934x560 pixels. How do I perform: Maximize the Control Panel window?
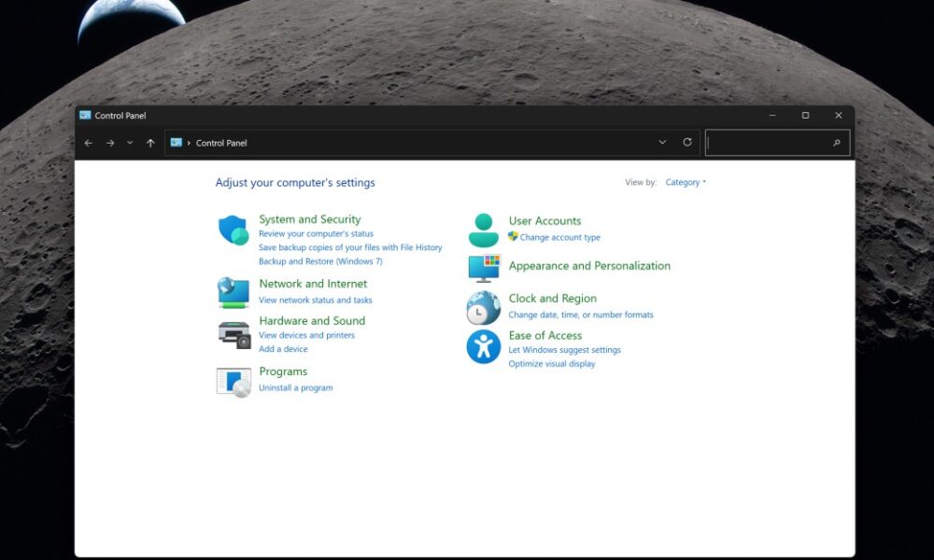(805, 116)
